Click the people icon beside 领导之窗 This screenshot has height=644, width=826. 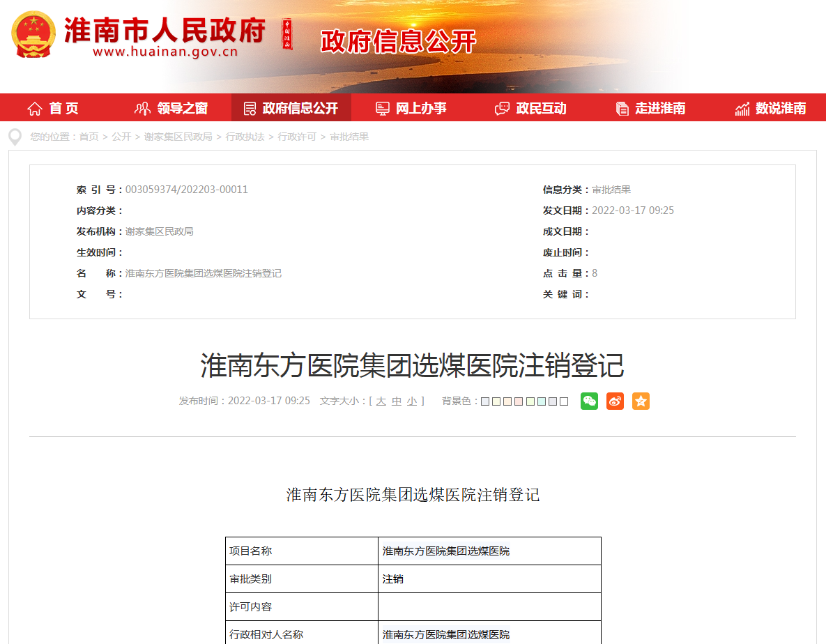(142, 108)
